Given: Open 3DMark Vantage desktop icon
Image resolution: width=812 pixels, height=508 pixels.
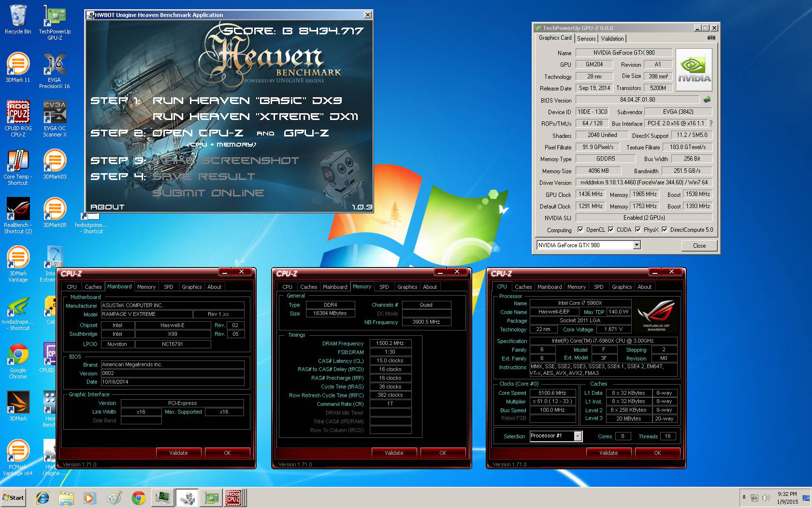Looking at the screenshot, I should pos(18,264).
